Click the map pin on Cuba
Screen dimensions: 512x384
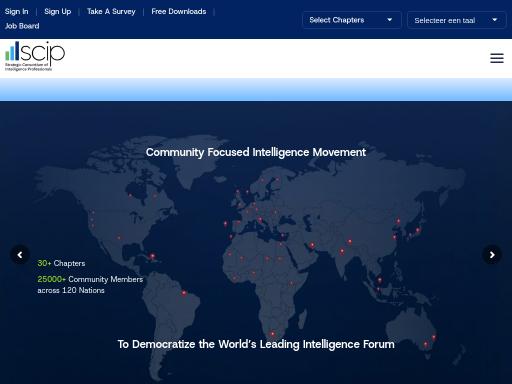152,256
